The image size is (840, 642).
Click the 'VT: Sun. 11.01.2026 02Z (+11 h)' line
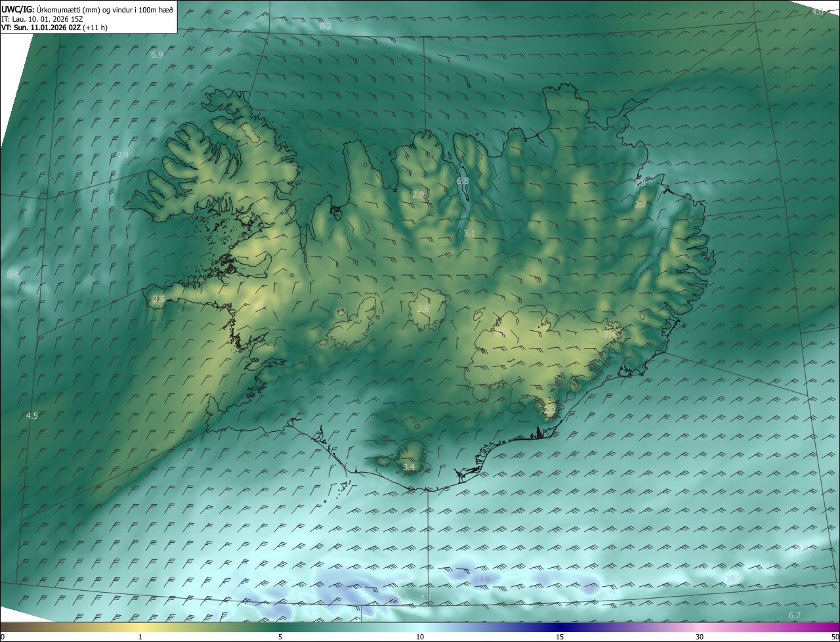pos(54,28)
